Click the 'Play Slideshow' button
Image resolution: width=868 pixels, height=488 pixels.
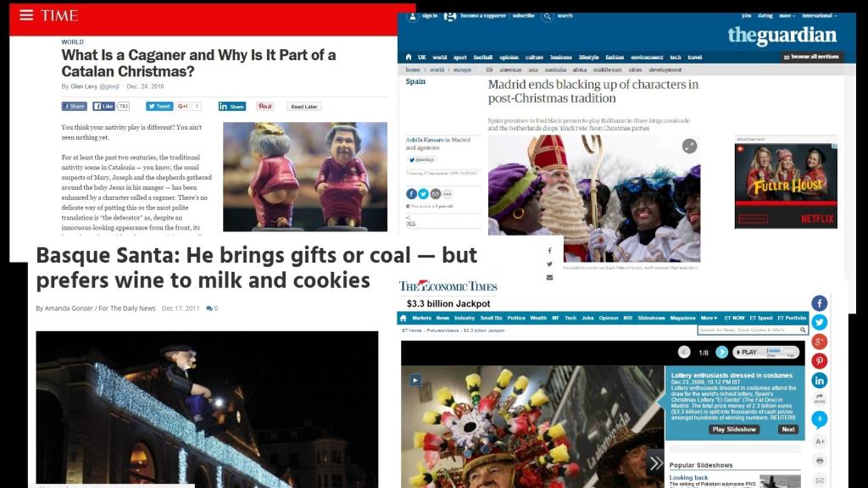pyautogui.click(x=734, y=430)
